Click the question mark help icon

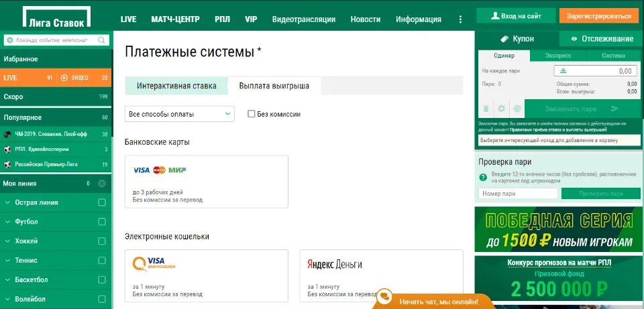point(483,177)
